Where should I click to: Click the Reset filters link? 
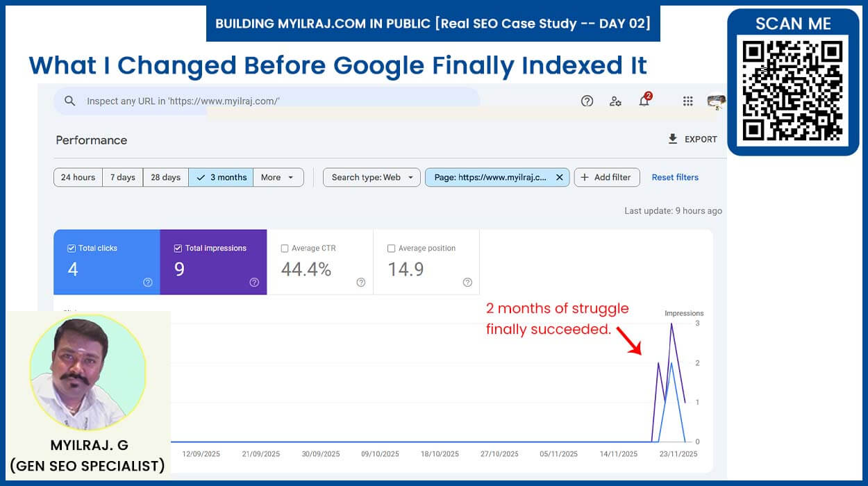click(674, 177)
